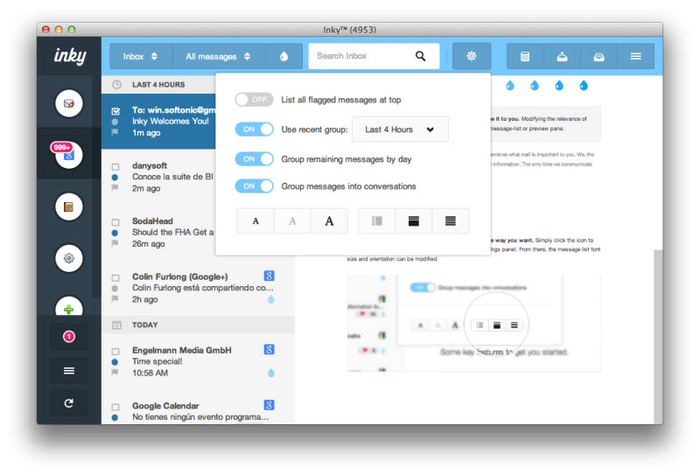Check the Engelmann Media GmbH message checkbox
The width and height of the screenshot is (700, 475).
(x=115, y=351)
